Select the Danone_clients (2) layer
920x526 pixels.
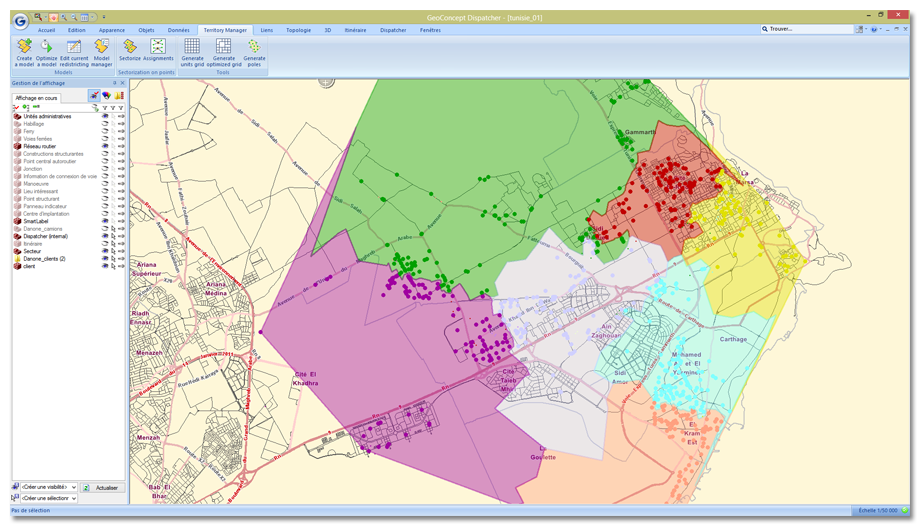click(45, 259)
